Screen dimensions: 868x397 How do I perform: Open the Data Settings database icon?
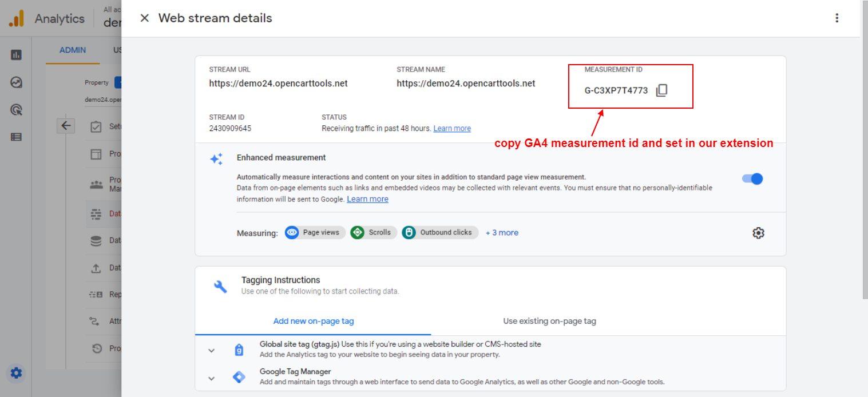[96, 241]
